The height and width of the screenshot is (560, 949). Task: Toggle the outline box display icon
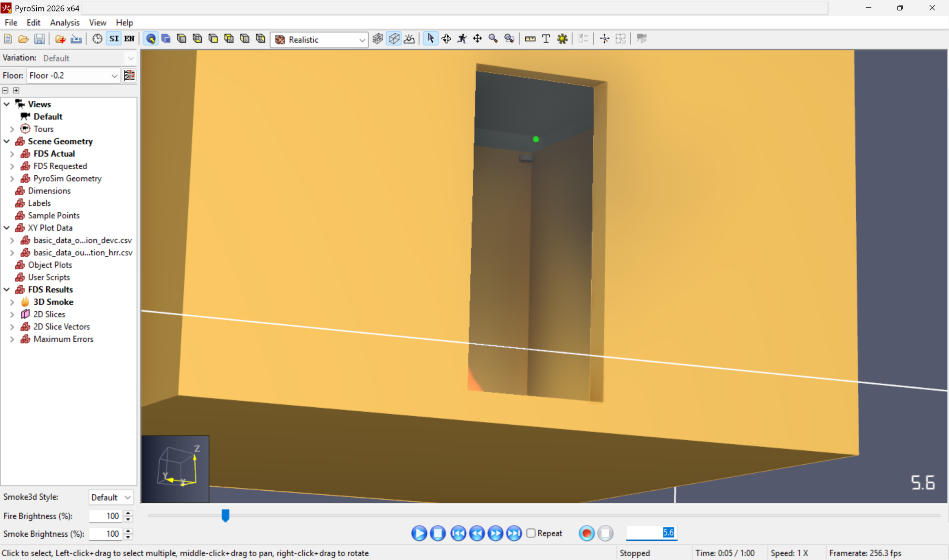(x=394, y=39)
